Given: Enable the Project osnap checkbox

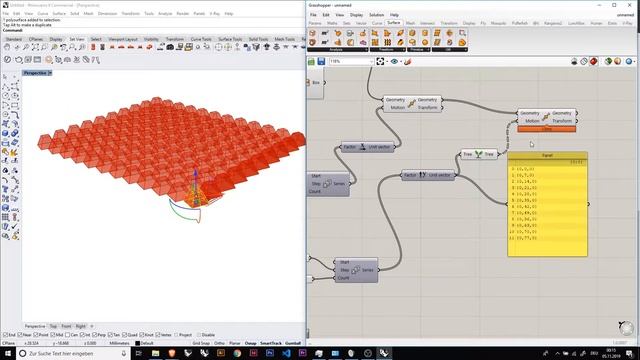Looking at the screenshot, I should click(176, 335).
